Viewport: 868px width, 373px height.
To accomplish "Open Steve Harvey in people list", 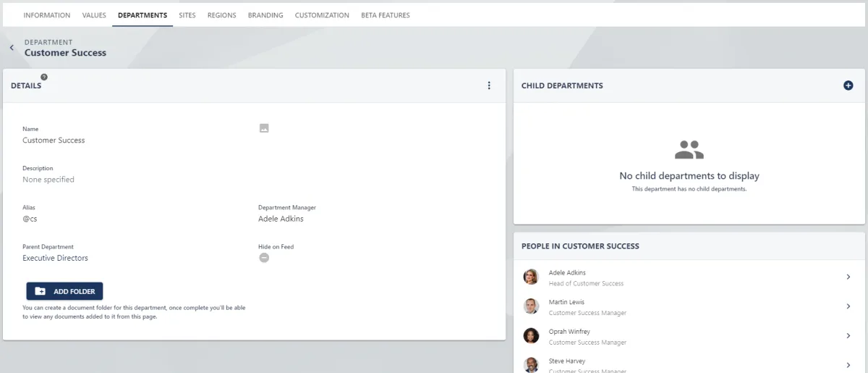I will click(689, 364).
